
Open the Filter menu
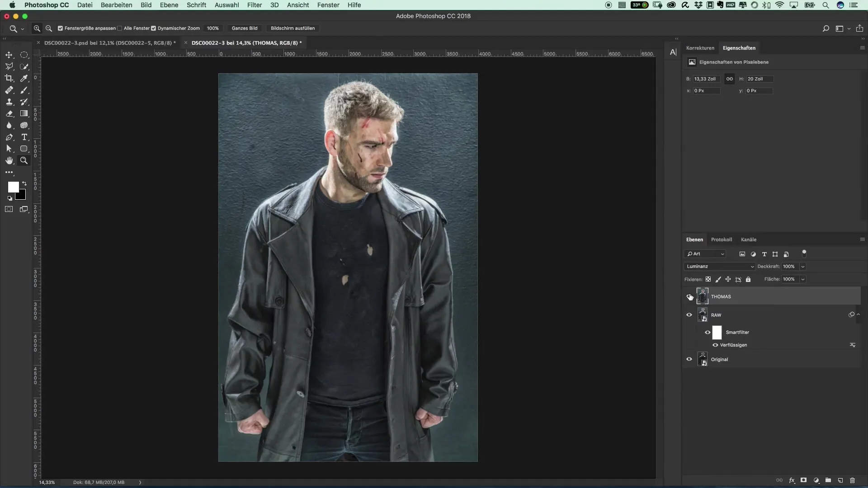tap(255, 5)
